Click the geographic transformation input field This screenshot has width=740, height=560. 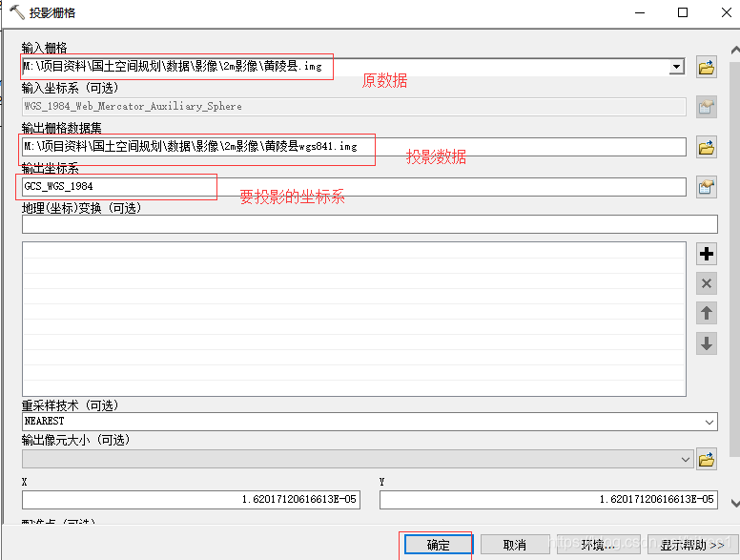coord(370,224)
